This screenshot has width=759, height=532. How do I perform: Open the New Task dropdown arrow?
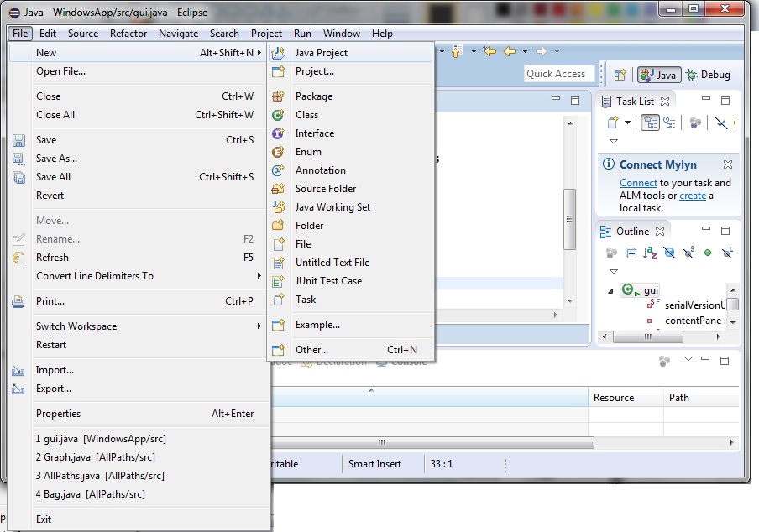click(x=626, y=123)
